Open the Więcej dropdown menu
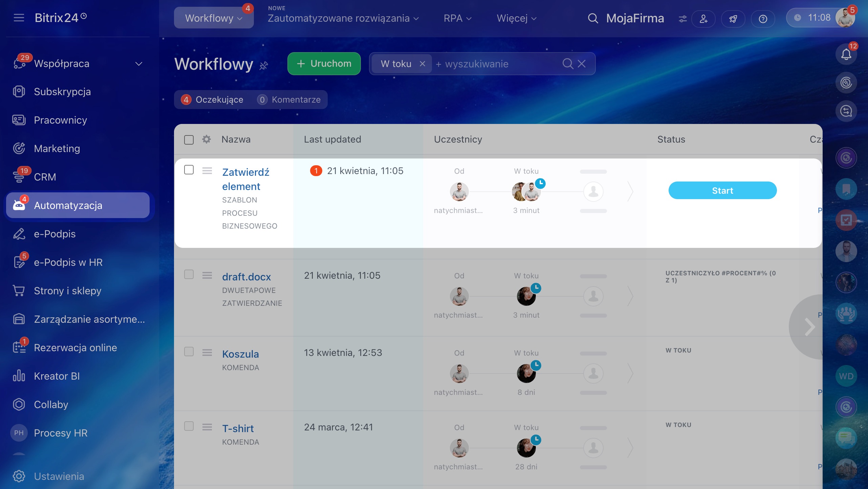Viewport: 868px width, 489px height. pos(516,18)
